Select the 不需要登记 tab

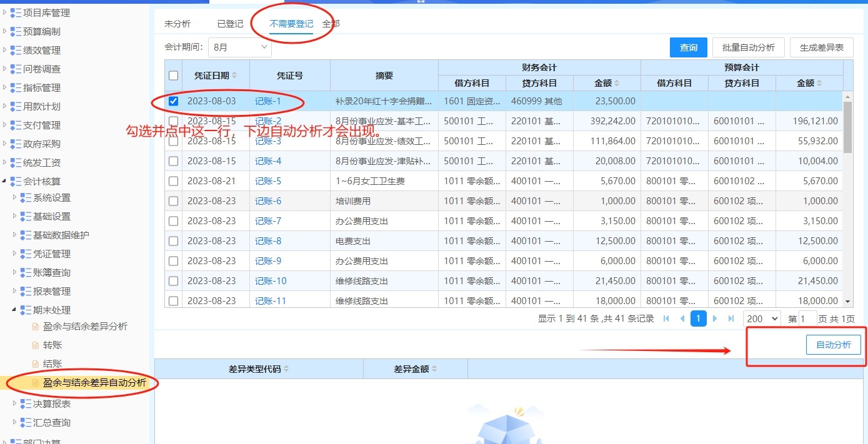[291, 24]
